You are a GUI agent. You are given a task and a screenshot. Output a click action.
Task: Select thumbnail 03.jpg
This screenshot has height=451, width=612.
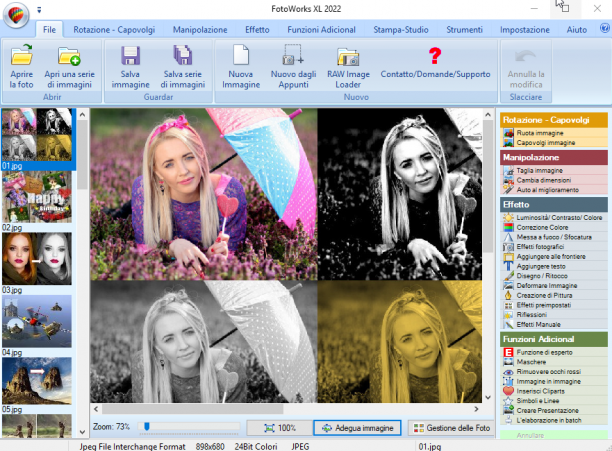(x=37, y=259)
